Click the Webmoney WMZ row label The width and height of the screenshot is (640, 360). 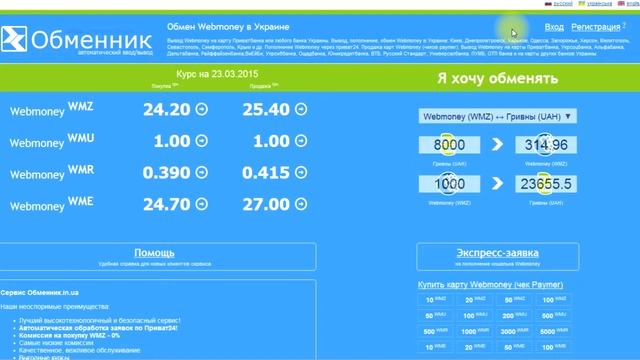click(x=51, y=110)
